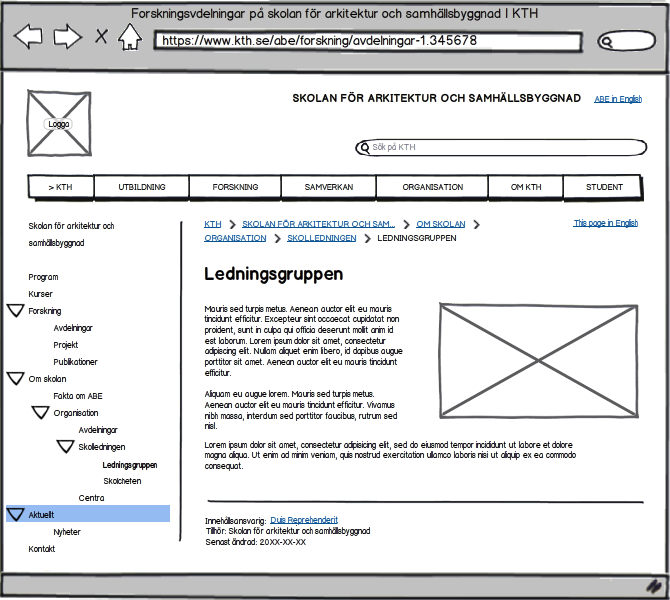Switch to the SAMVERKAN tab
The image size is (670, 600).
tap(329, 187)
